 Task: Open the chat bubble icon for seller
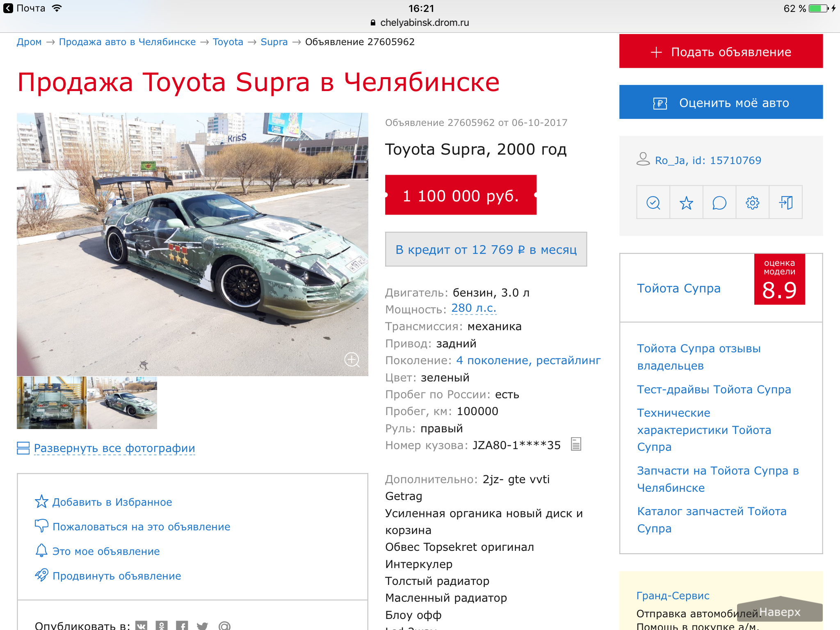click(719, 203)
